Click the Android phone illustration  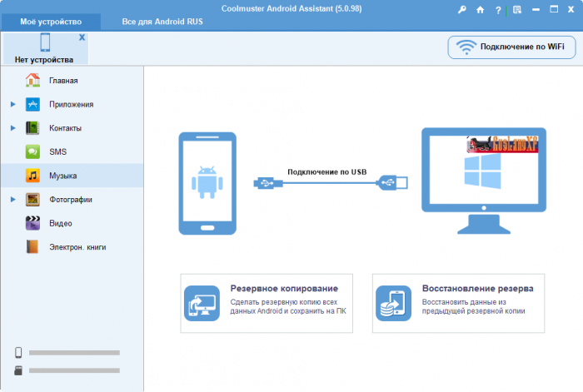(207, 184)
